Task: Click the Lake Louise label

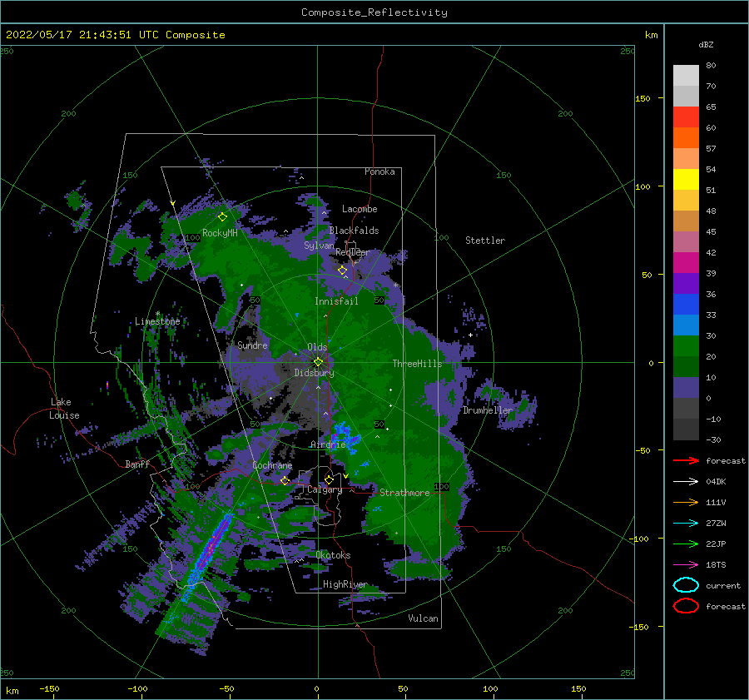Action: (x=64, y=409)
